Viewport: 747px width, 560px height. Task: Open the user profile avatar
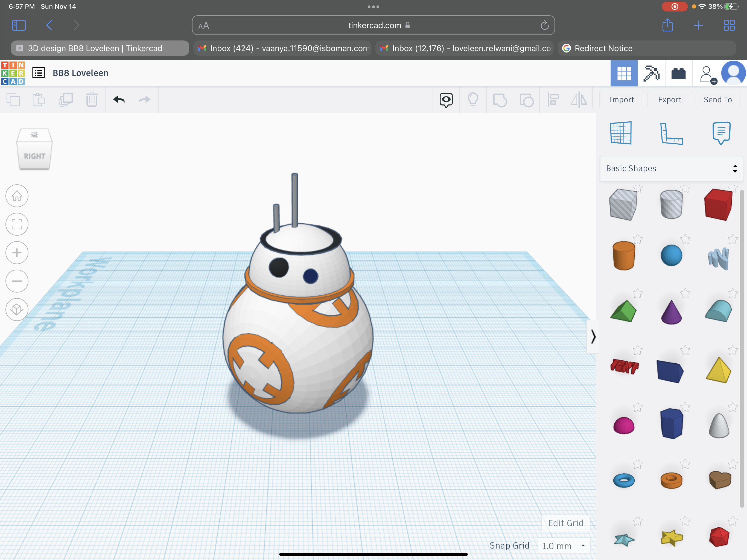click(x=734, y=73)
